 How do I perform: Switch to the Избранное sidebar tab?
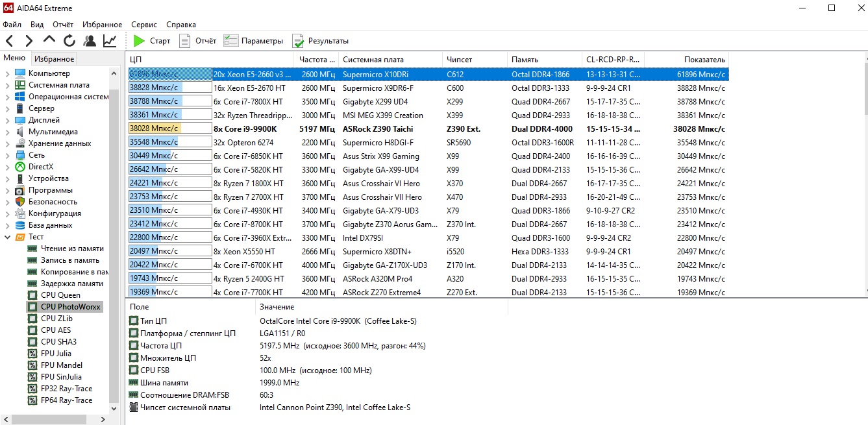55,59
